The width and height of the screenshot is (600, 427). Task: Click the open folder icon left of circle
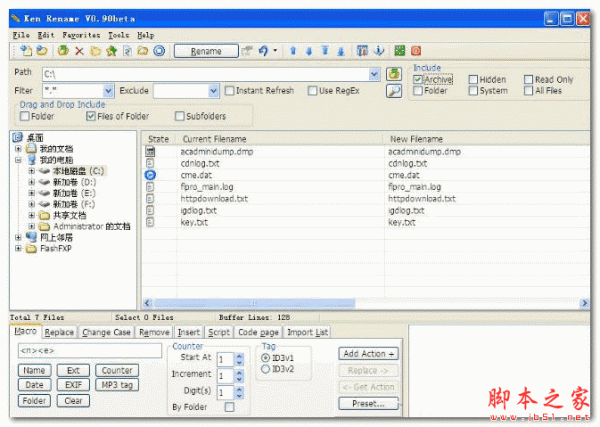pyautogui.click(x=143, y=51)
